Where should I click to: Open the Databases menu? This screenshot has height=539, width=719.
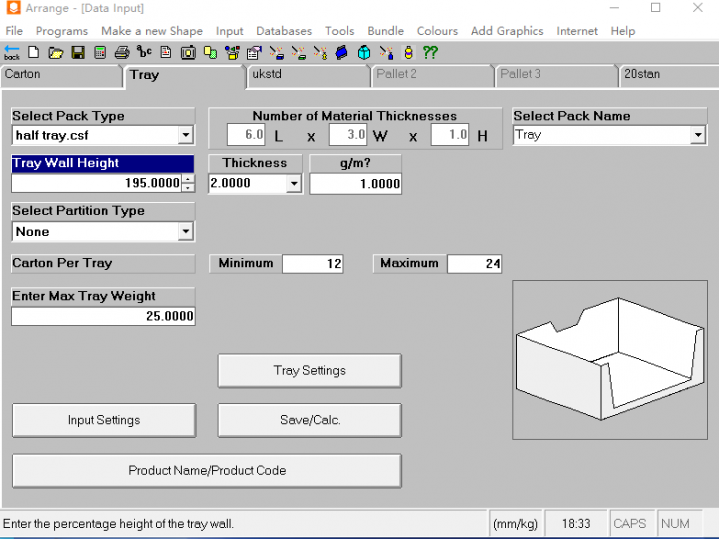tap(284, 31)
